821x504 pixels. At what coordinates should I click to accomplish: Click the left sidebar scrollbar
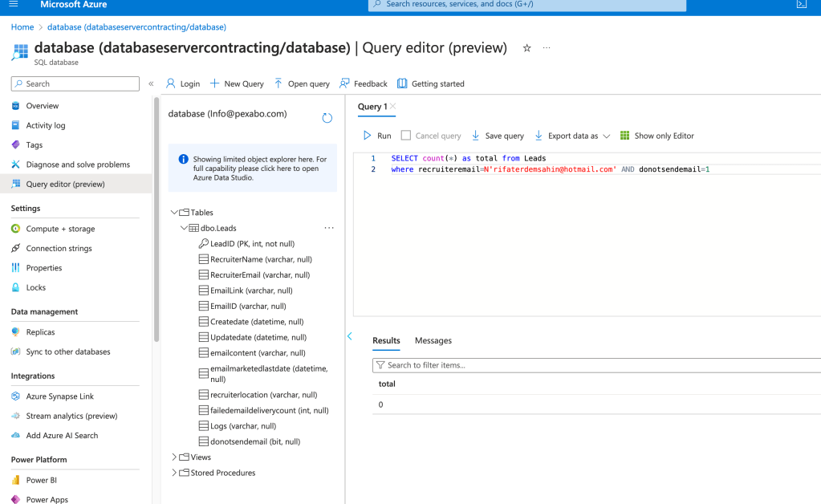(x=156, y=220)
